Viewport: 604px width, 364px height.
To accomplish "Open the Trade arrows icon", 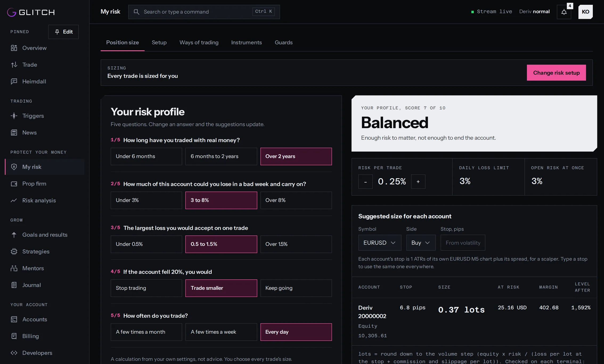I will pyautogui.click(x=14, y=65).
